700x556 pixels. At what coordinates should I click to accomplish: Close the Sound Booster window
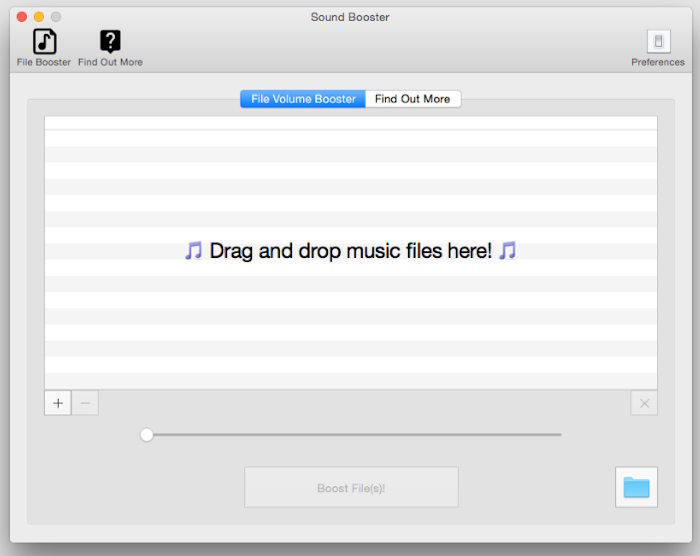22,17
